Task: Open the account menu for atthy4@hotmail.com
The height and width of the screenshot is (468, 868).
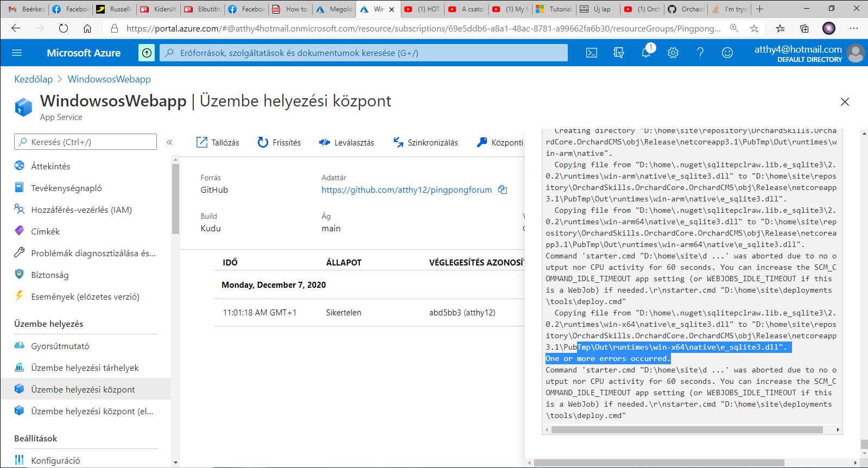Action: (x=809, y=53)
